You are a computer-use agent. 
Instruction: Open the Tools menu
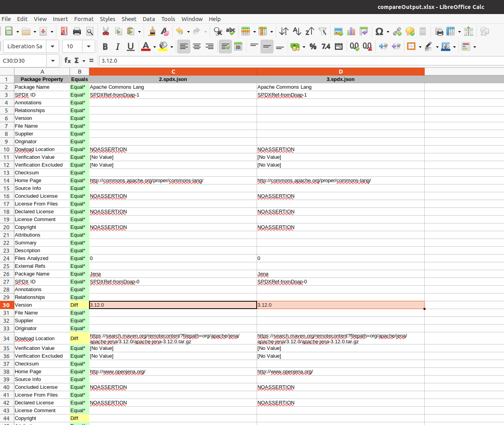[x=168, y=19]
